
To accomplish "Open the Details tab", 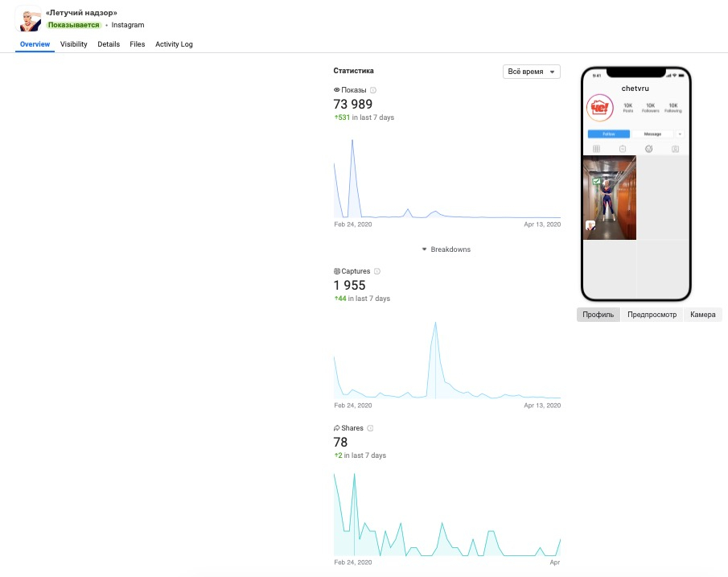I will pyautogui.click(x=109, y=44).
